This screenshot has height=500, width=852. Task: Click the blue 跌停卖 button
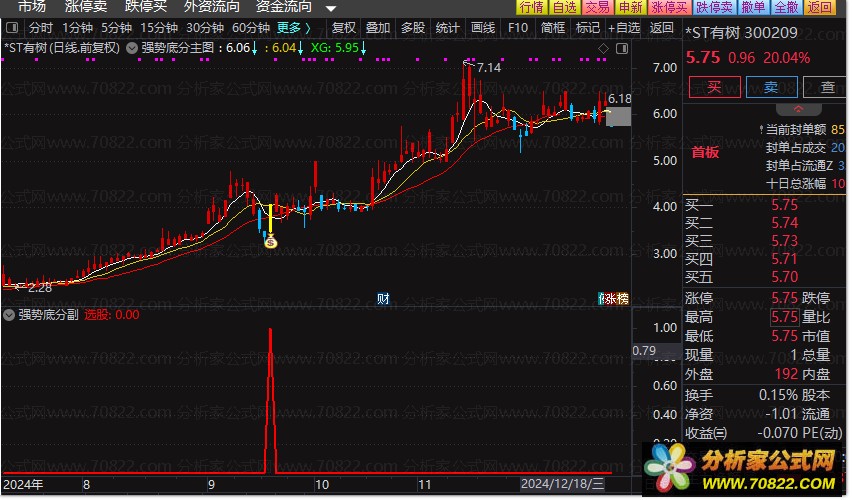tap(714, 7)
